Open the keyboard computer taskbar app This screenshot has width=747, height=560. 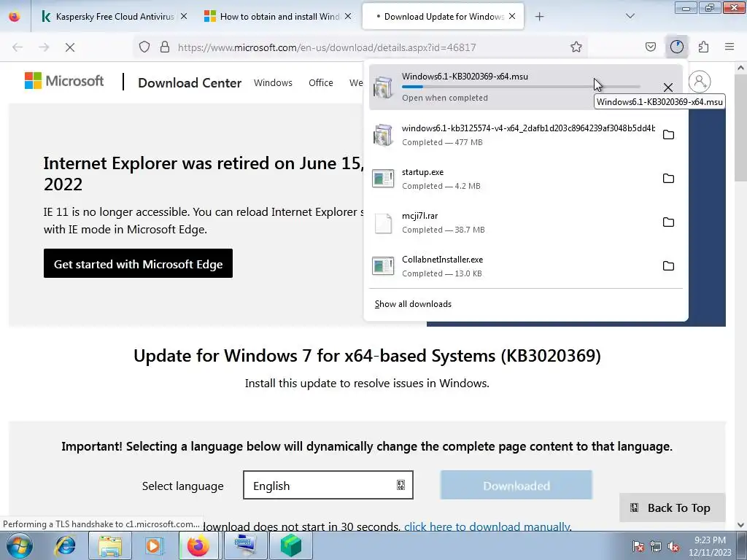tap(245, 545)
